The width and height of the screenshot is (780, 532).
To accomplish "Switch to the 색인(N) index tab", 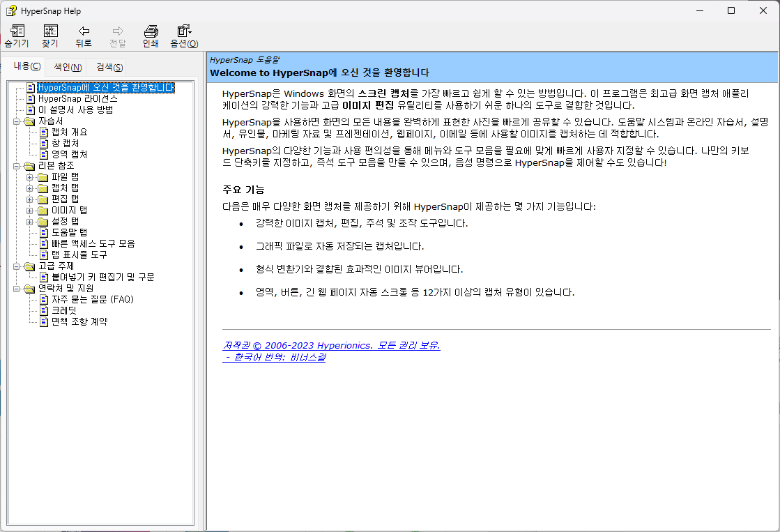I will [68, 67].
